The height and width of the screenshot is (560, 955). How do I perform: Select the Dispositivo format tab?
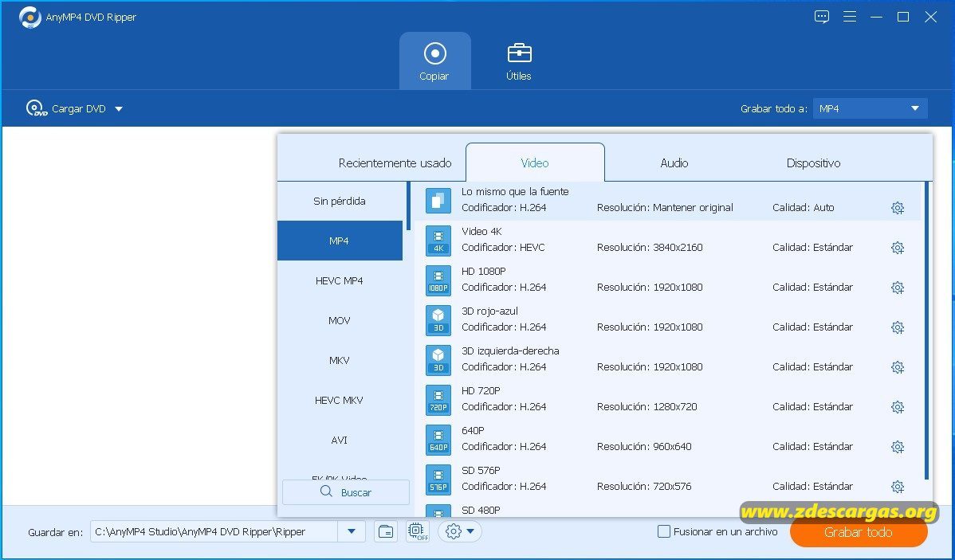[x=813, y=163]
